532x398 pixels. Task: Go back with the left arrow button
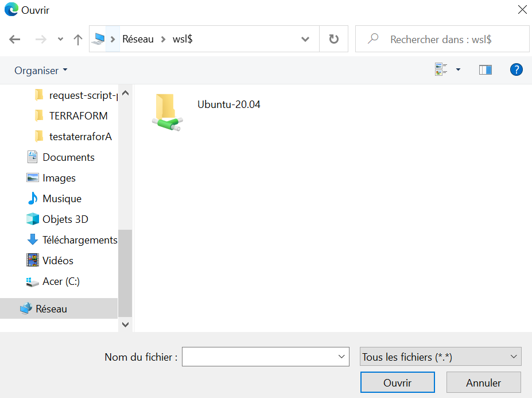coord(14,40)
